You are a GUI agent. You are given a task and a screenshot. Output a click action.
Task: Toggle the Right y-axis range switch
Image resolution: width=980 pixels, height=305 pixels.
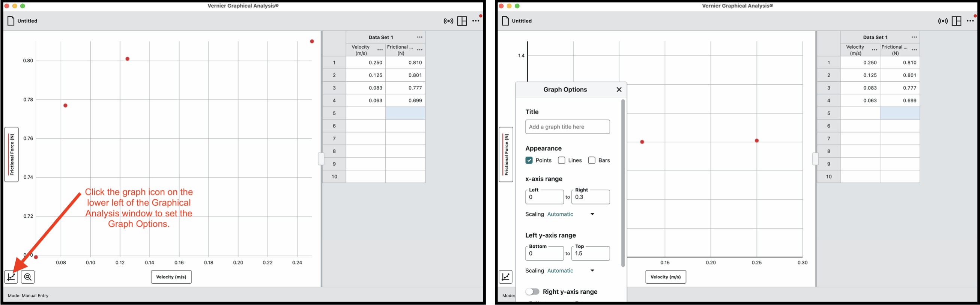pyautogui.click(x=532, y=292)
